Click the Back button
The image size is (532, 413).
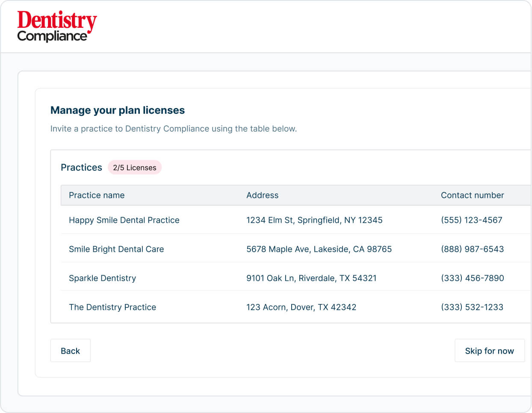click(x=71, y=351)
